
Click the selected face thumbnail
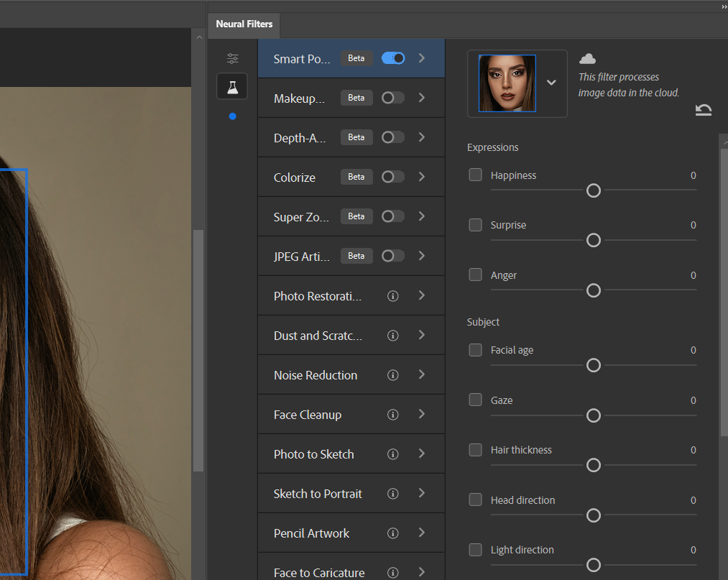(x=507, y=83)
